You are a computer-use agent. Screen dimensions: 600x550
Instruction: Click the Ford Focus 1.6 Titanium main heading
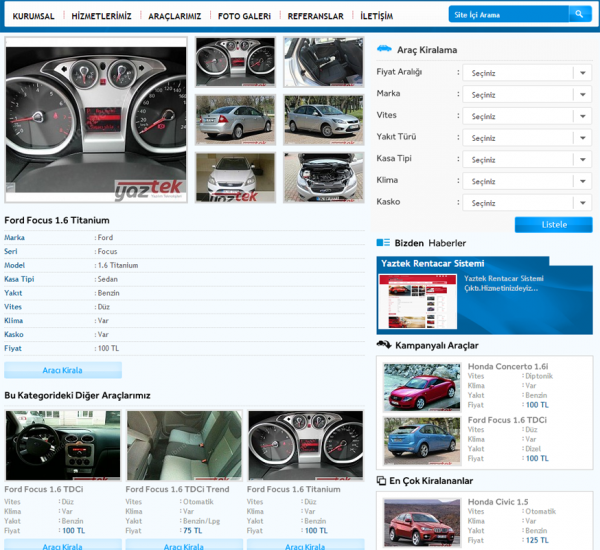coord(57,220)
